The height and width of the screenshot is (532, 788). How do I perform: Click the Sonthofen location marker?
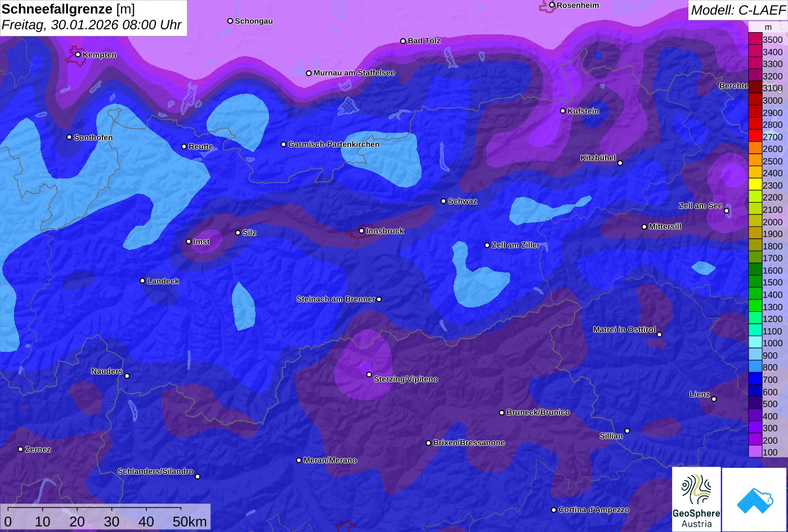click(69, 137)
